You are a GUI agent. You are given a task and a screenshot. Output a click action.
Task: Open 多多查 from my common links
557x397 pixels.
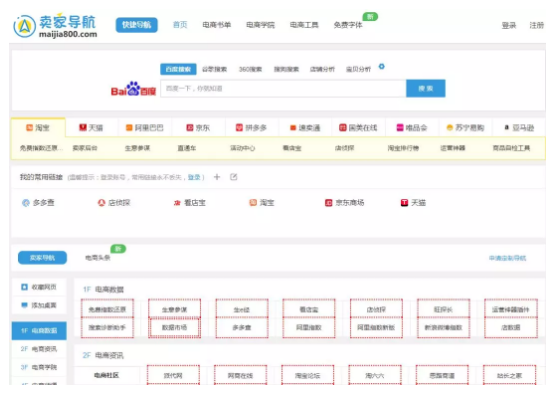coord(38,203)
